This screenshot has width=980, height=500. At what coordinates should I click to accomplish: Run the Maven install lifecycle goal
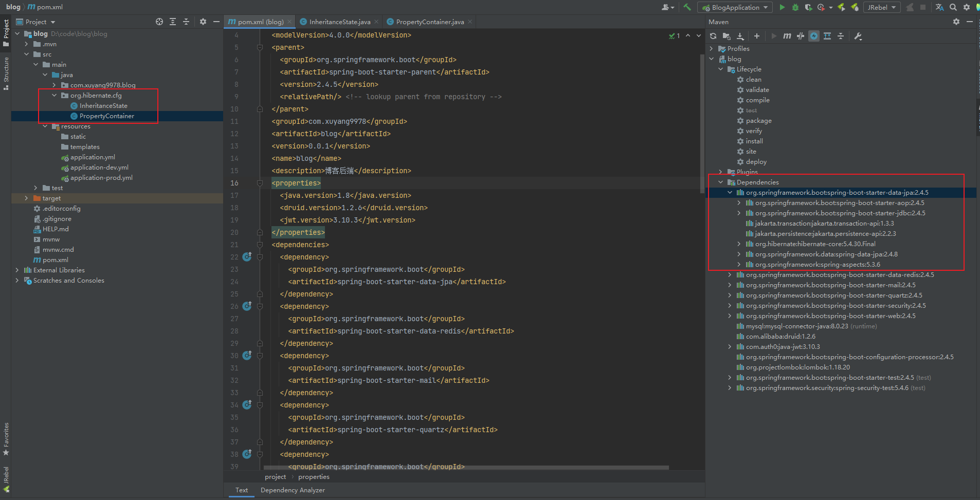coord(754,141)
